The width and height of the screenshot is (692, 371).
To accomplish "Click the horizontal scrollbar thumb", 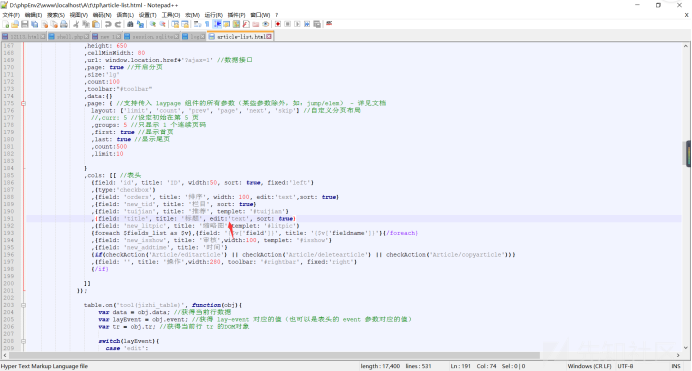I will (x=274, y=355).
